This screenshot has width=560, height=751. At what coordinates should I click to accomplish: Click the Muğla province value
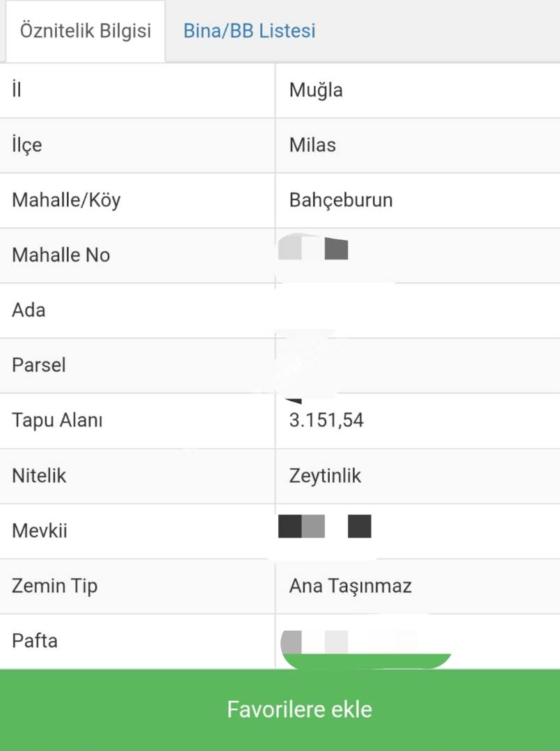click(316, 90)
